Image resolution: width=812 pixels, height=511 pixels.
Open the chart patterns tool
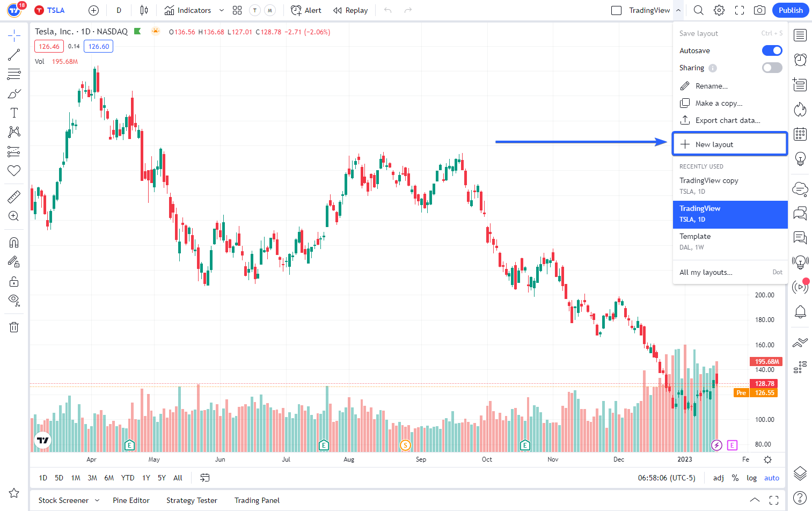tap(14, 132)
